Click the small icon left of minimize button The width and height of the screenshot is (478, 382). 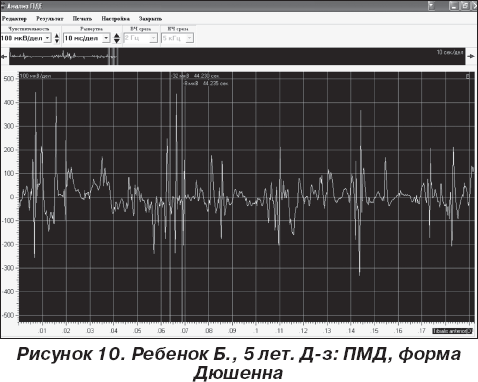click(x=431, y=6)
